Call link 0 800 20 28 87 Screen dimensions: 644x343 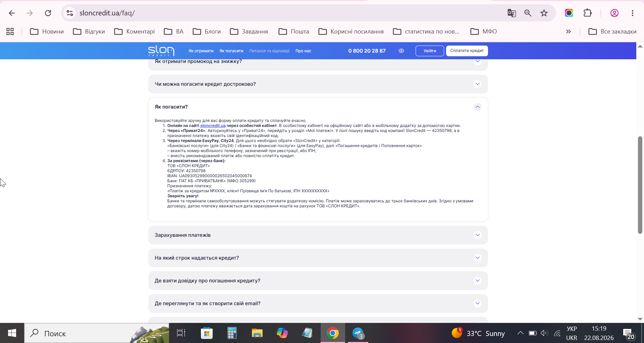point(367,51)
